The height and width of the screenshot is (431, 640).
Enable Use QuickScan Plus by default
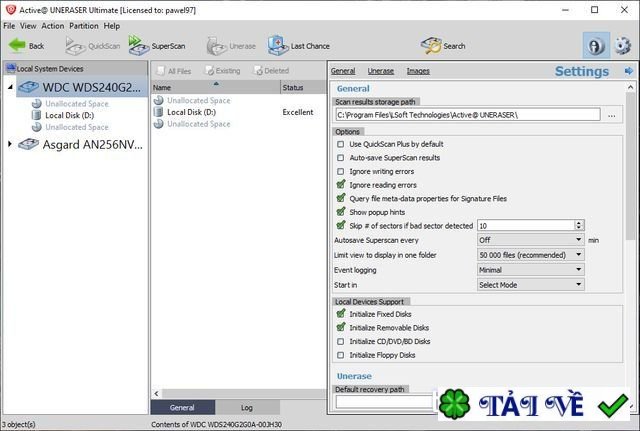pyautogui.click(x=340, y=144)
